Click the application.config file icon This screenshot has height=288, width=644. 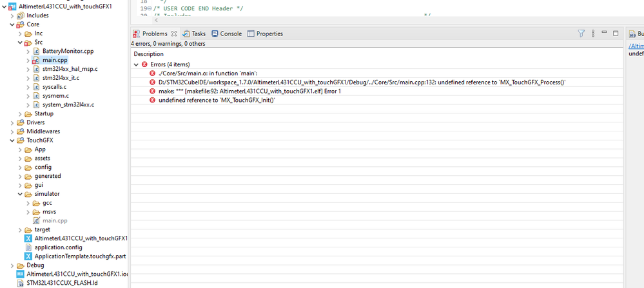(28, 247)
